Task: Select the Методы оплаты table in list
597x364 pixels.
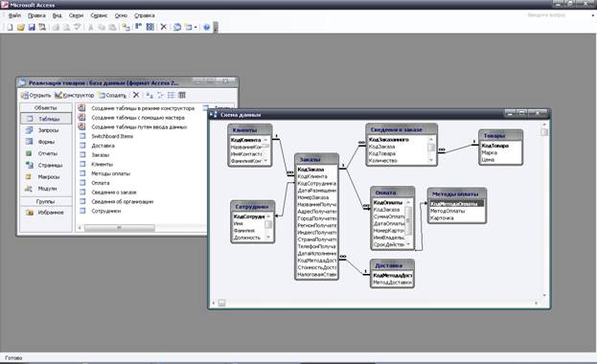Action: pyautogui.click(x=110, y=173)
